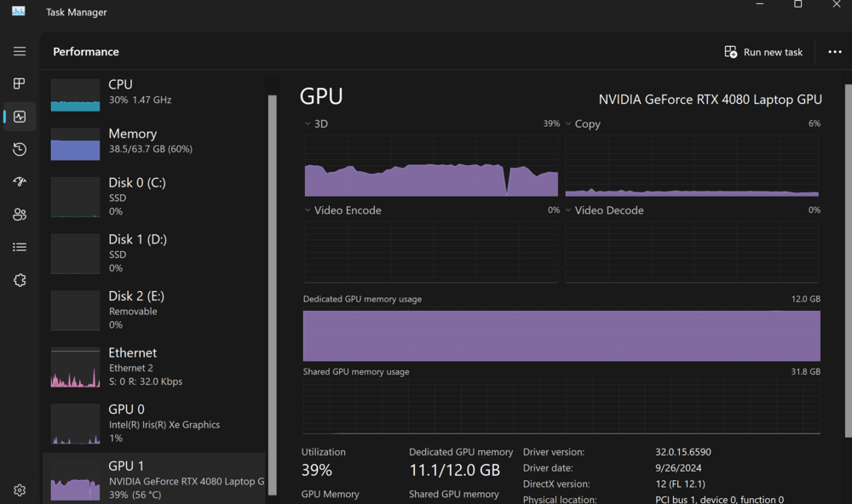The height and width of the screenshot is (504, 852).
Task: Click Run new task button
Action: click(x=763, y=52)
